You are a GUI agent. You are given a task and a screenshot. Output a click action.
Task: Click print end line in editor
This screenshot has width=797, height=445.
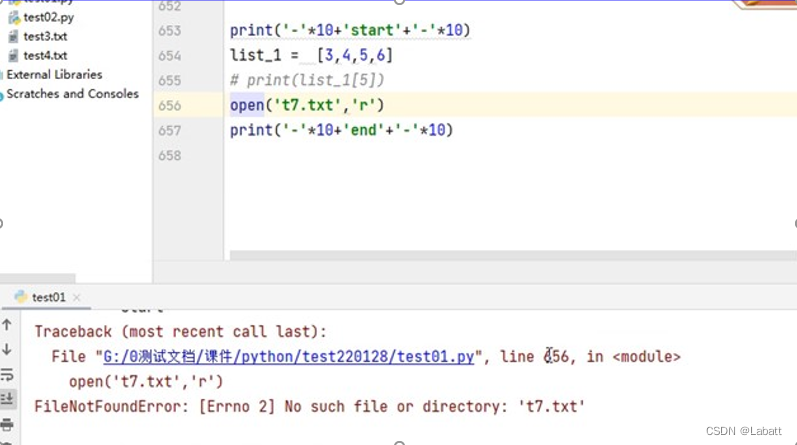pyautogui.click(x=341, y=130)
